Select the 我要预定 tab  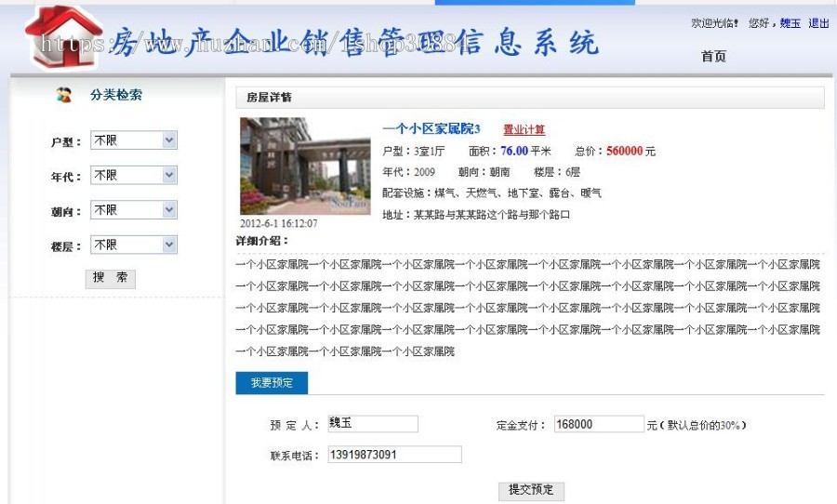point(272,383)
